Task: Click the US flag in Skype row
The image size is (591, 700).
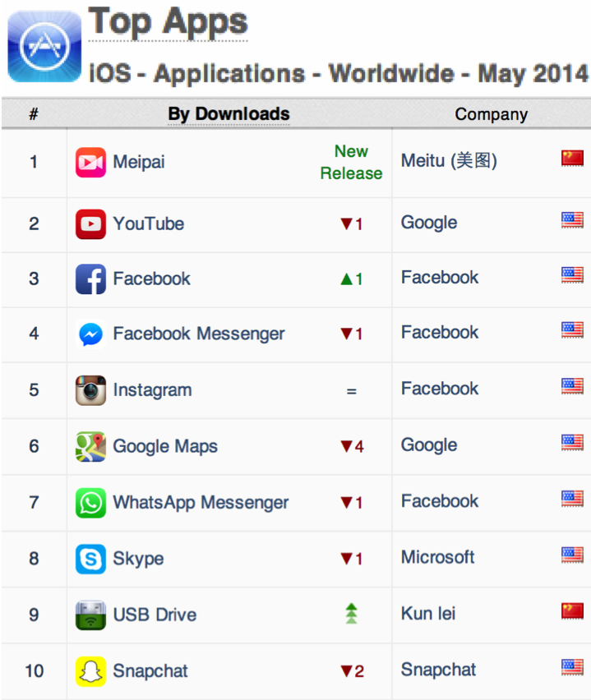Action: (572, 555)
